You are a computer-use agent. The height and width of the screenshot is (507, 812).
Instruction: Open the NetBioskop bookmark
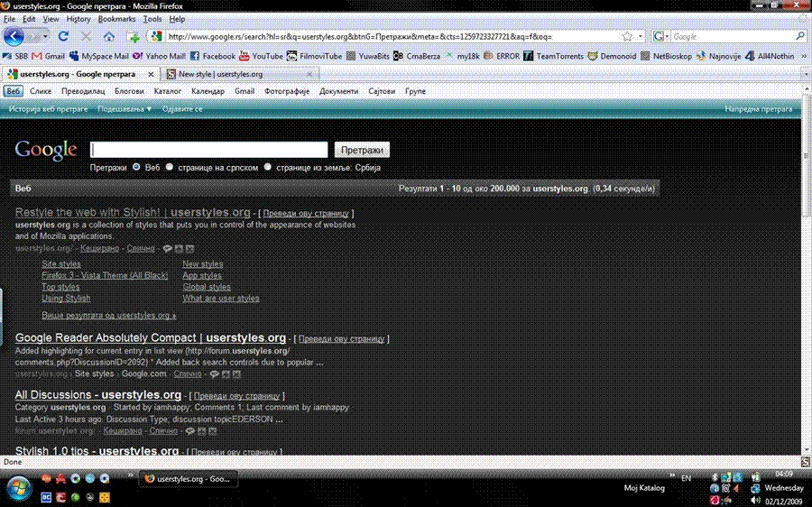[666, 56]
